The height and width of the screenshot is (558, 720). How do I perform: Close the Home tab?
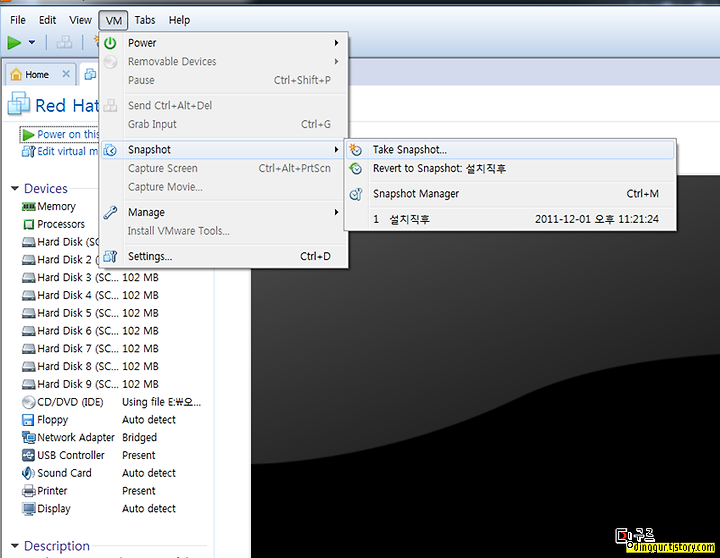pyautogui.click(x=66, y=73)
